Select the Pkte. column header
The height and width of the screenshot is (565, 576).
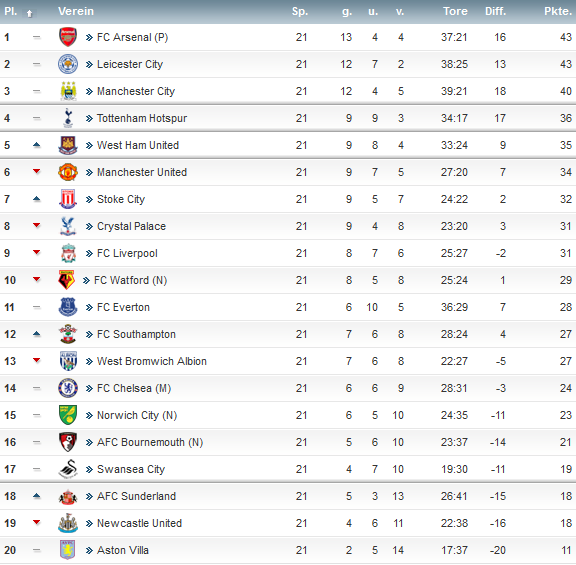558,11
